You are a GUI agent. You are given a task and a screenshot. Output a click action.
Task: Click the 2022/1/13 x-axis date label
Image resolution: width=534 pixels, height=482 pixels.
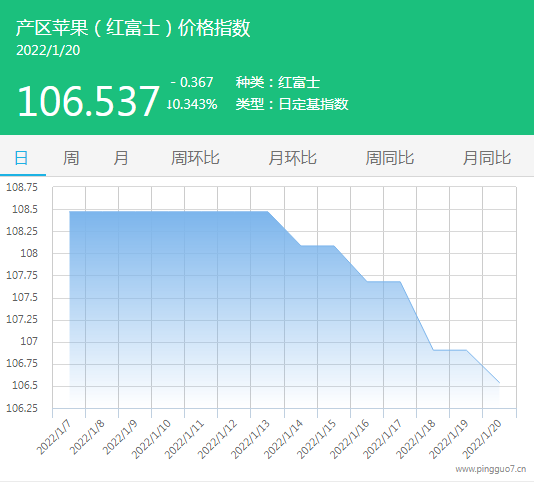[x=250, y=439]
